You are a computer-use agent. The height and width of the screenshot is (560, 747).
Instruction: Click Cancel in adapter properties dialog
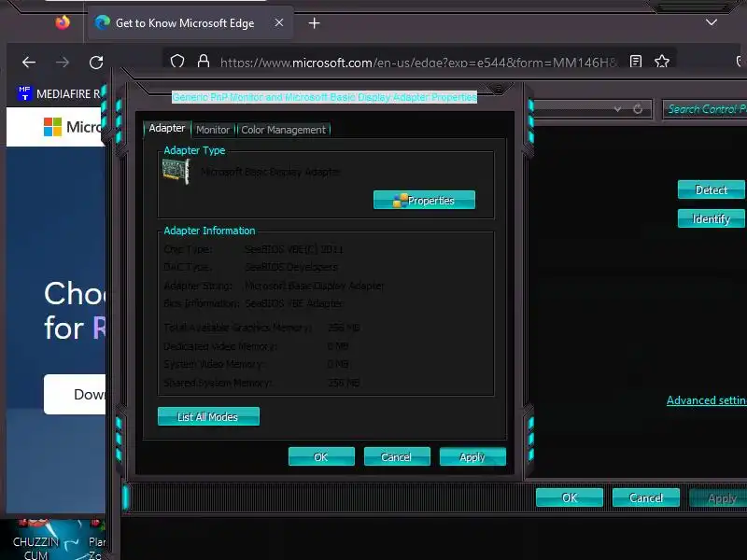tap(396, 456)
